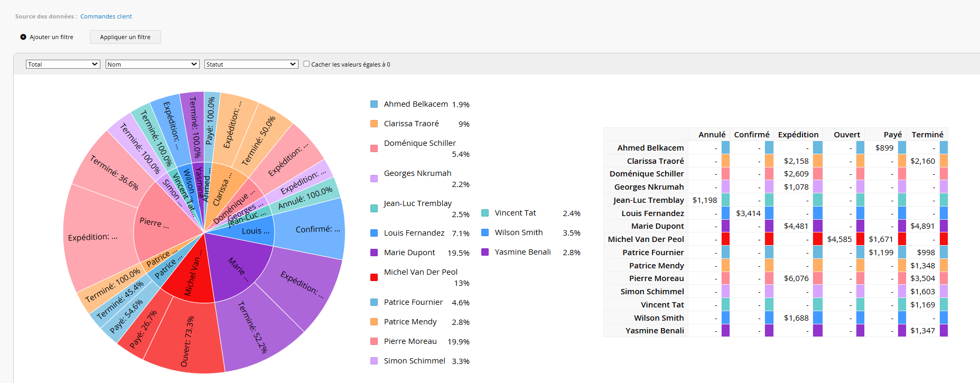This screenshot has width=980, height=383.
Task: Click the purple Marie Dupont legend swatch
Action: [374, 253]
